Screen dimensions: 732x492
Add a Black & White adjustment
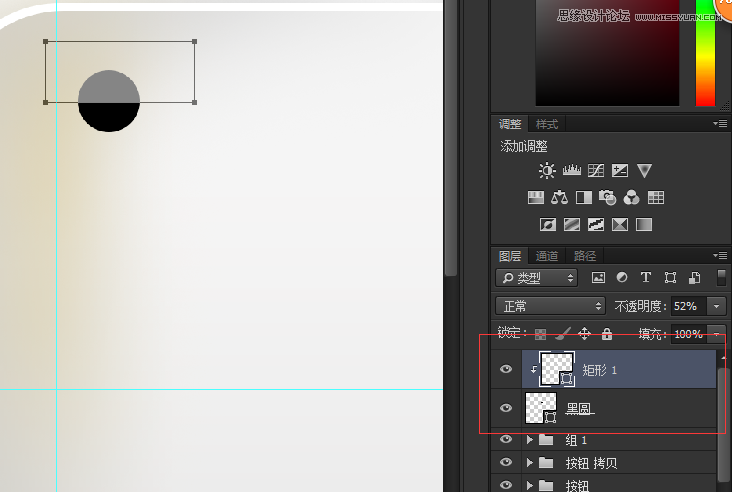pos(584,197)
